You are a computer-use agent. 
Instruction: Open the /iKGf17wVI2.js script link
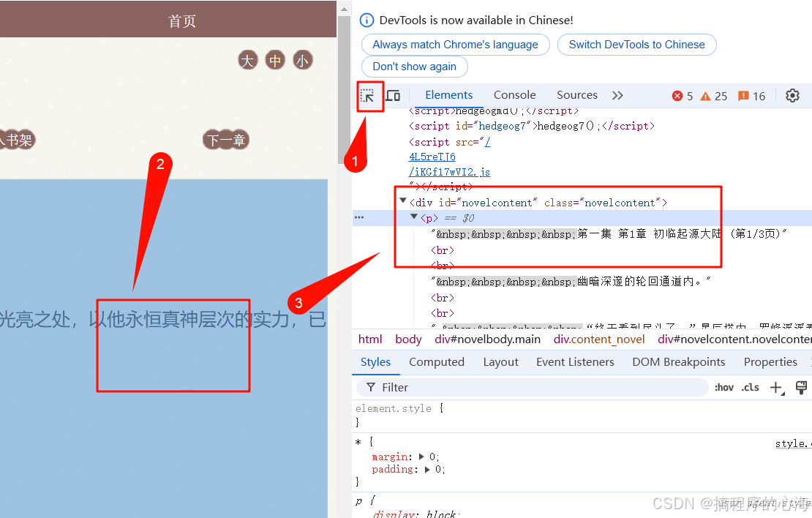[449, 172]
